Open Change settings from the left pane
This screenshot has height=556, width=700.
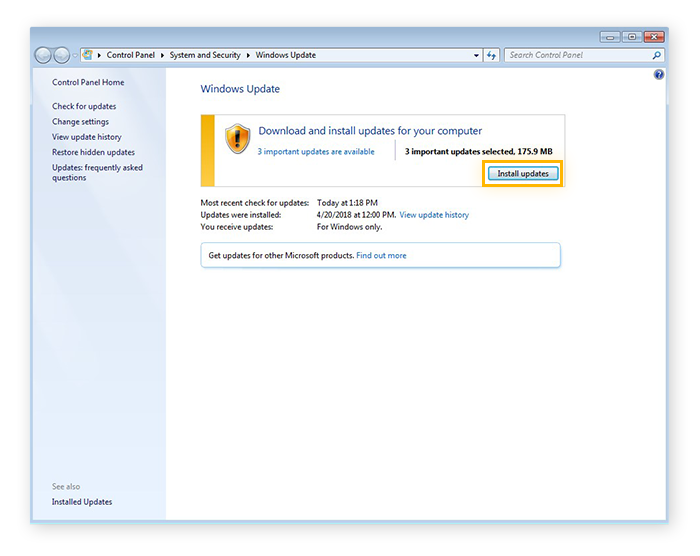tap(80, 122)
